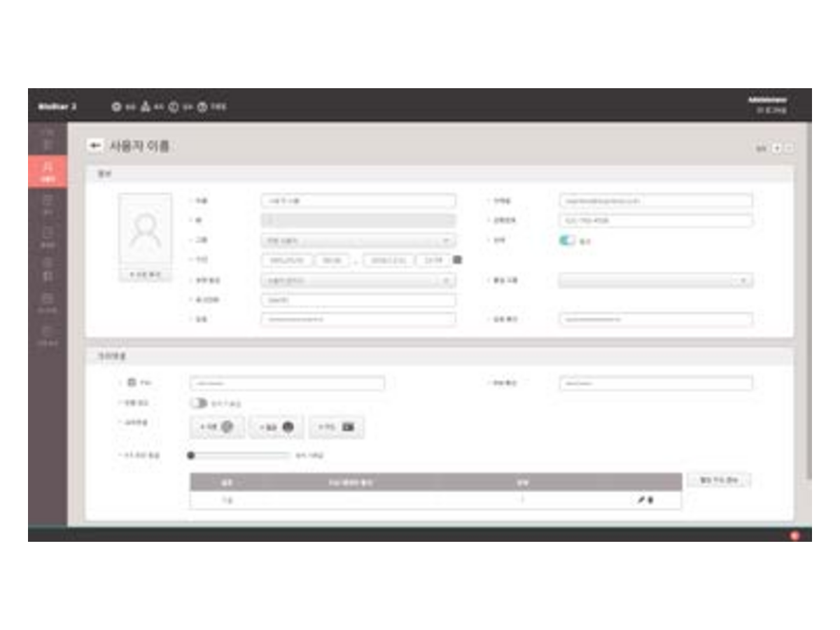This screenshot has width=840, height=630.
Task: Click the security level slider handle
Action: point(190,455)
